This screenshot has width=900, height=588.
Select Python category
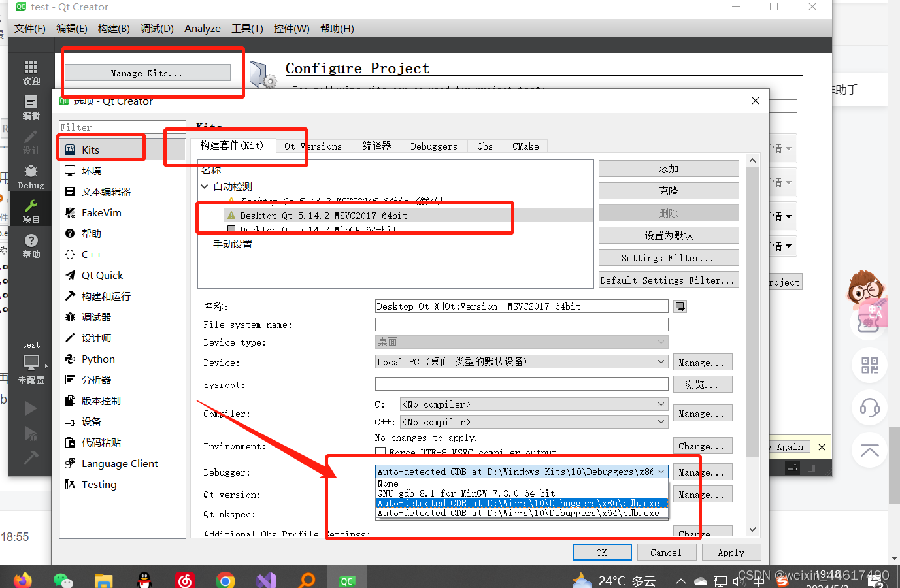click(x=122, y=359)
